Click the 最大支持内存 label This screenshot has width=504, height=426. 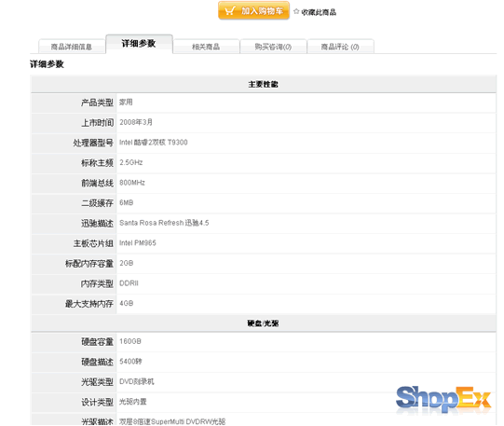tap(89, 304)
